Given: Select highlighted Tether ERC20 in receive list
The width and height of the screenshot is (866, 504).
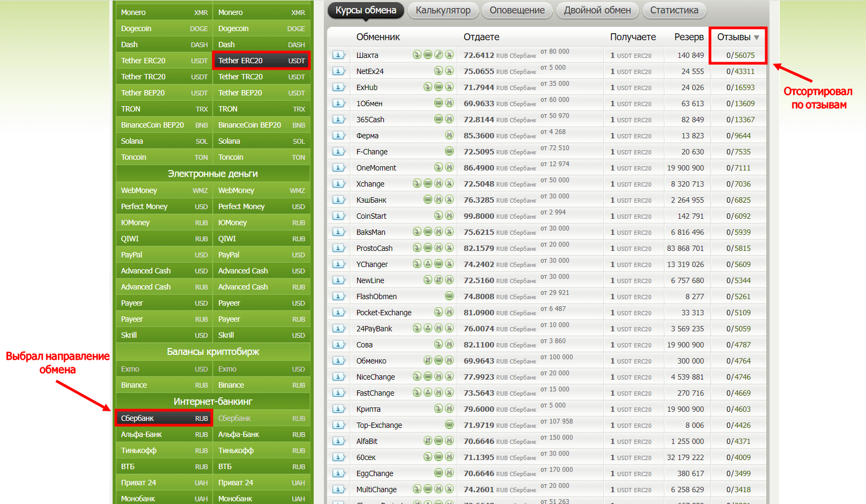Looking at the screenshot, I should [x=262, y=61].
